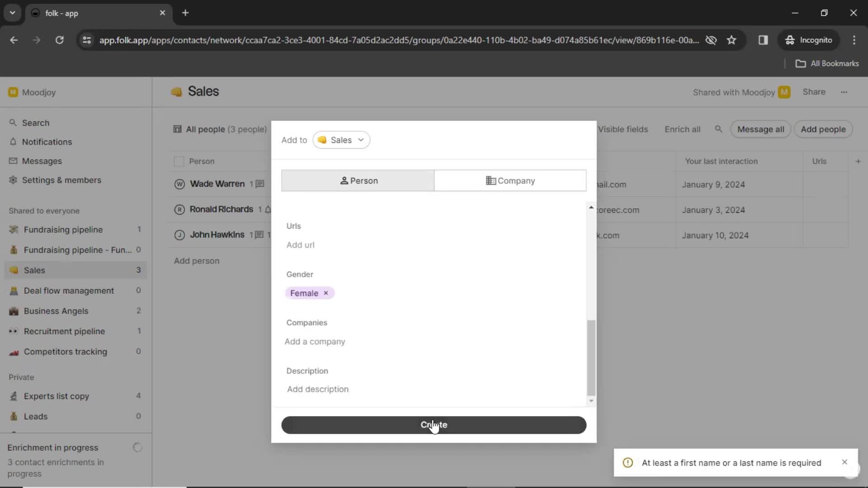Open the three-dots menu next to Share
The height and width of the screenshot is (488, 868).
(x=844, y=92)
